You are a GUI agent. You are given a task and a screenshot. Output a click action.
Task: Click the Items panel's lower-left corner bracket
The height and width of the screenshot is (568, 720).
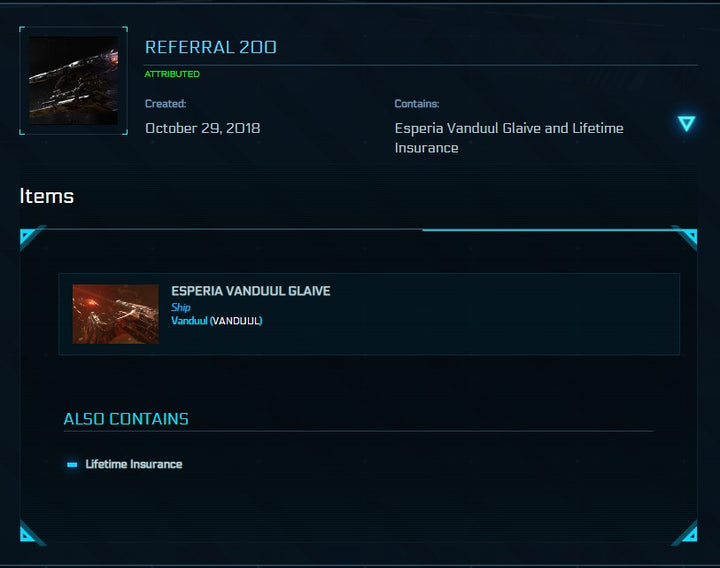tap(31, 533)
